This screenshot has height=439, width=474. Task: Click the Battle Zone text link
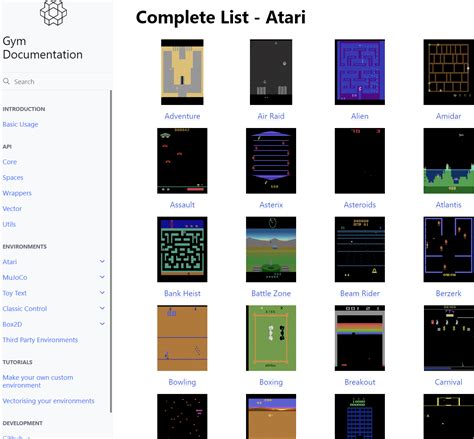[x=271, y=293]
